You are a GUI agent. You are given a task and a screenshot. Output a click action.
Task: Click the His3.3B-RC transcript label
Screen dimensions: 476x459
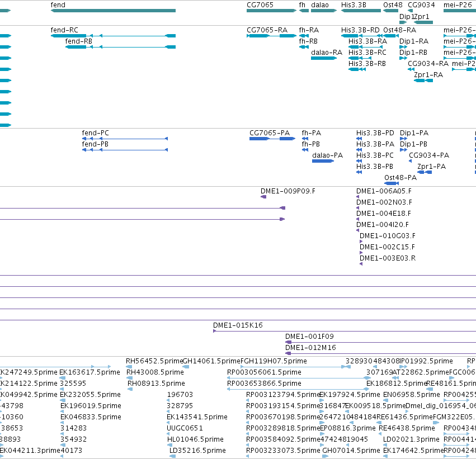coord(367,53)
